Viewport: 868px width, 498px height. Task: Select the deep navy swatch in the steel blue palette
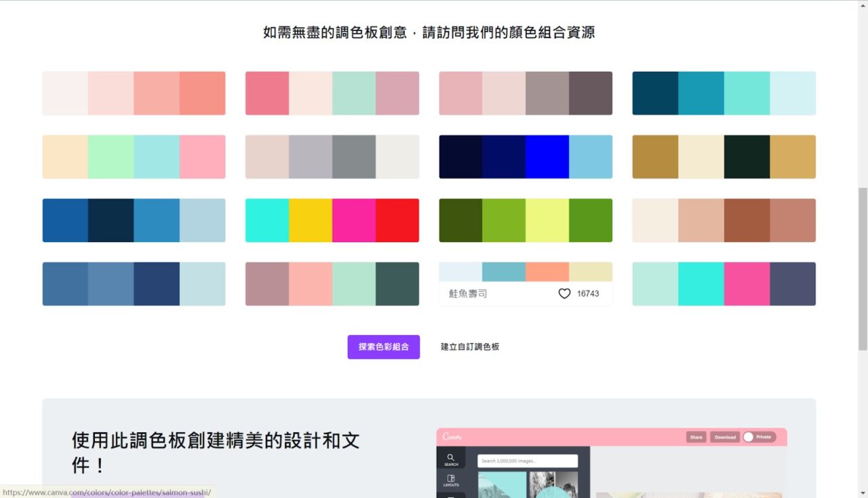157,284
